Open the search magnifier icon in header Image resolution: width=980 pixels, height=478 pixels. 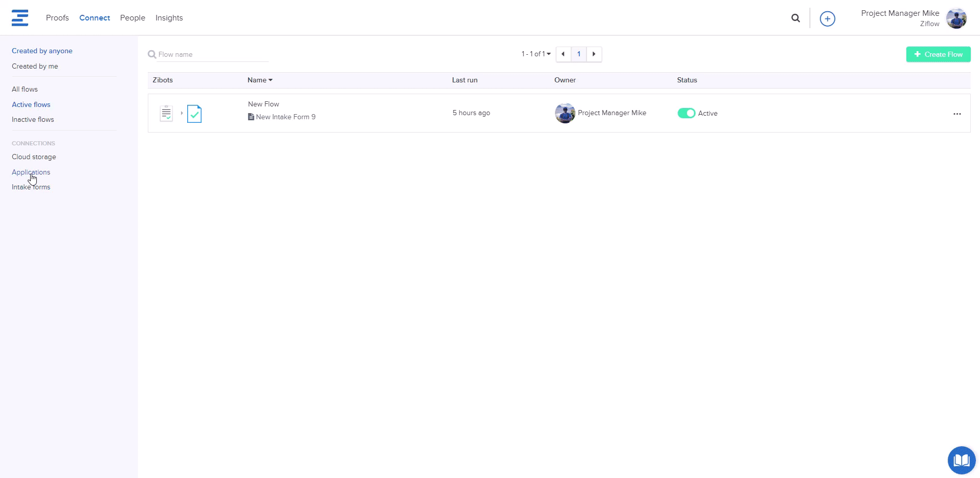point(795,18)
